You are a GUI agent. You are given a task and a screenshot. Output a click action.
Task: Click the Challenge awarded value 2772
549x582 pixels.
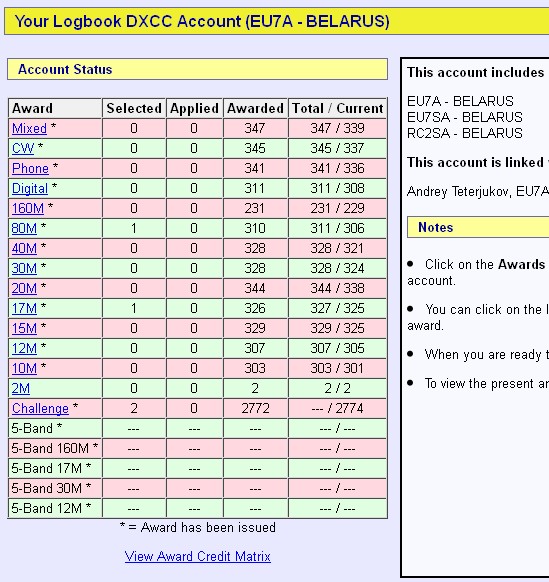(255, 409)
